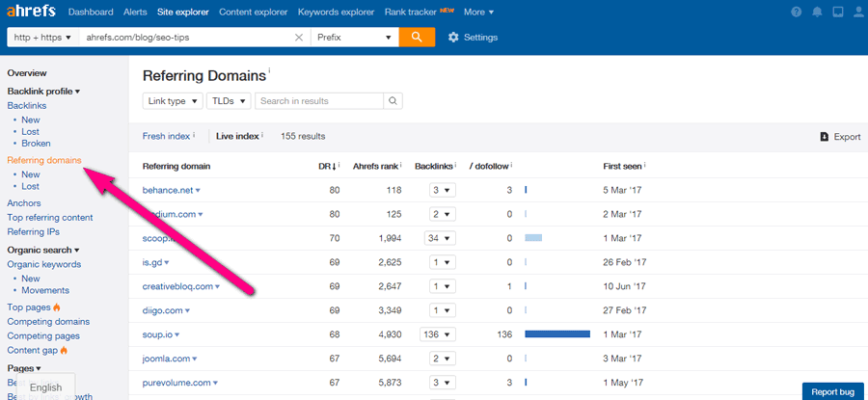Open the is.gd referring domain
The width and height of the screenshot is (868, 400).
[x=151, y=262]
